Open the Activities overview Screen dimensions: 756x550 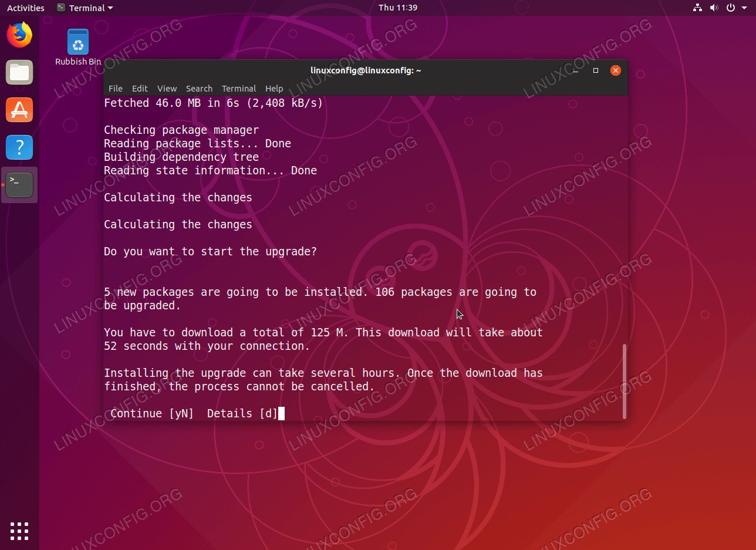click(25, 8)
